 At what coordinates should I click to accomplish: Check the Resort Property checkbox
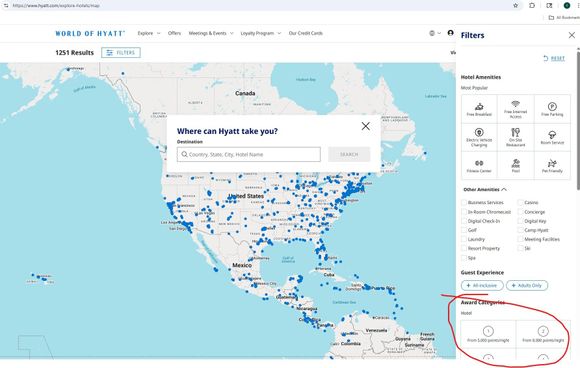[x=464, y=248]
